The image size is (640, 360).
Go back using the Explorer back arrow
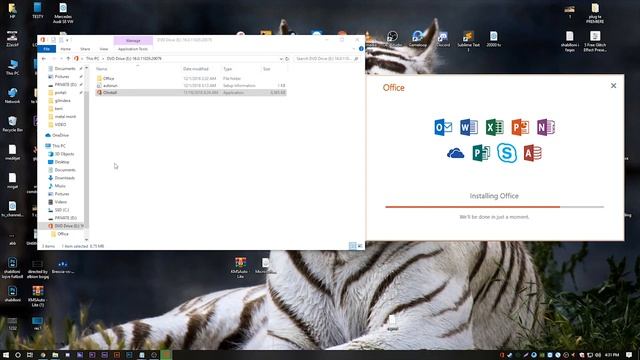(44, 59)
